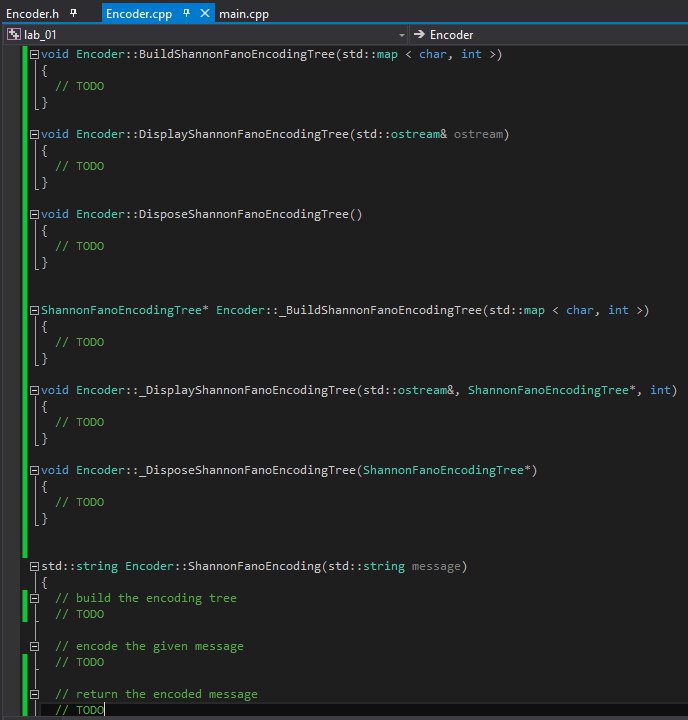Click the ShannonFanoEncoding function name
This screenshot has width=688, height=720.
(254, 566)
